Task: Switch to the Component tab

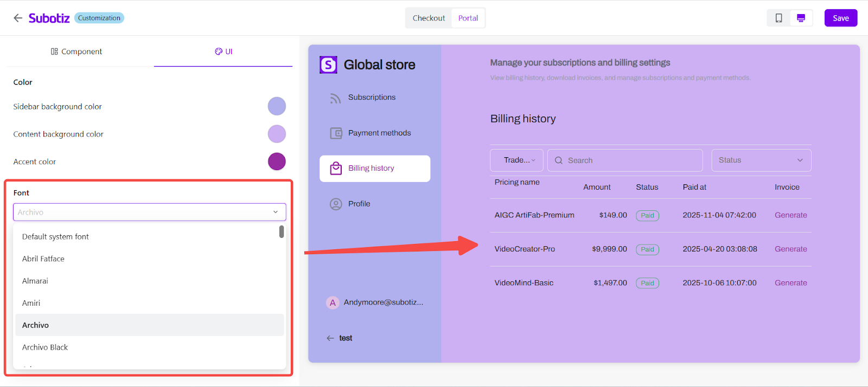Action: coord(76,51)
